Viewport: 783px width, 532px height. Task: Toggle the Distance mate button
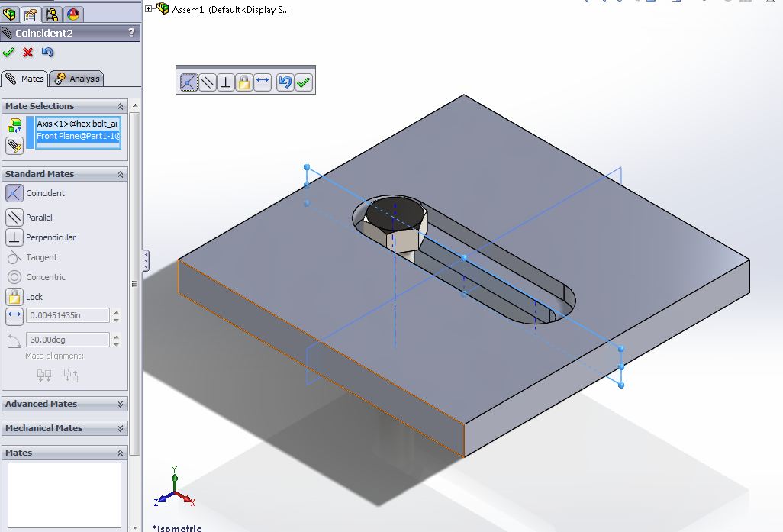14,316
